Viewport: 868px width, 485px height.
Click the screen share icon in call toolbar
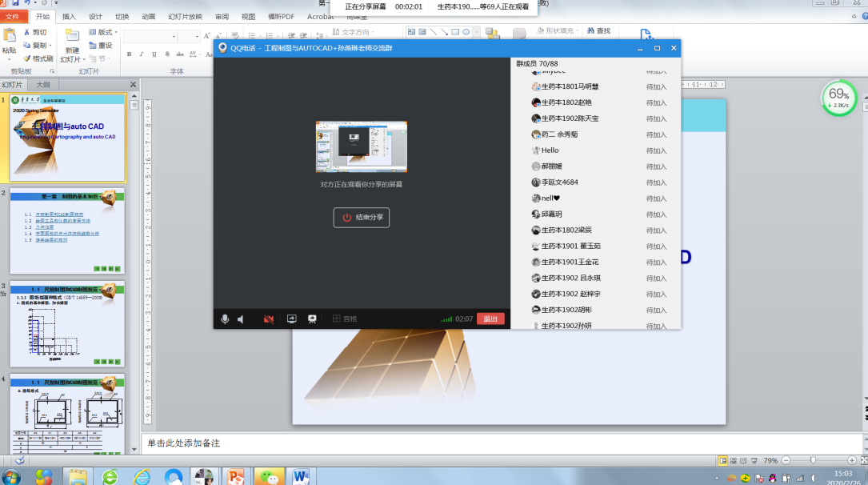(292, 319)
